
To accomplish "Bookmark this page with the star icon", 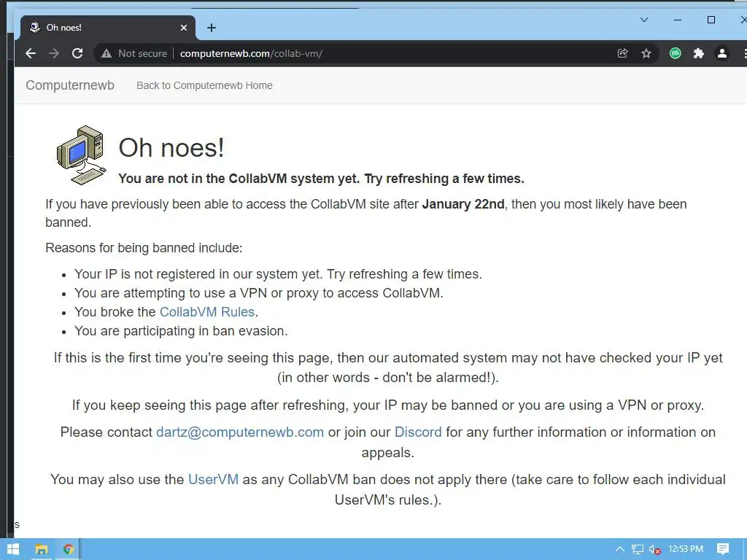I will (x=646, y=53).
